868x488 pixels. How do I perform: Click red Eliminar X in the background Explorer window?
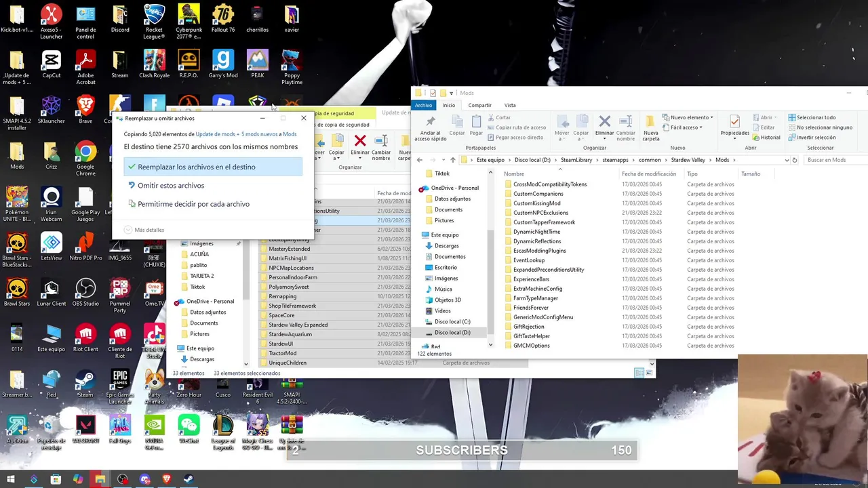click(360, 140)
